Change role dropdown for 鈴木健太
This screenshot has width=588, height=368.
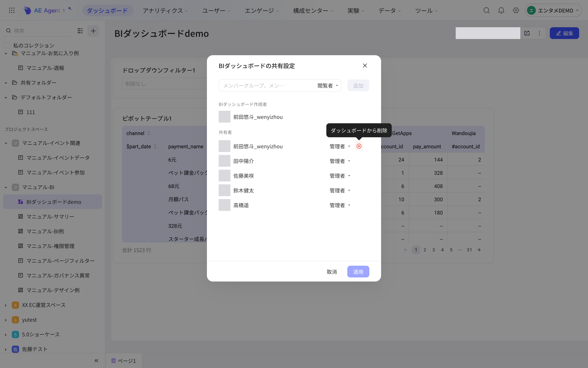pyautogui.click(x=340, y=191)
